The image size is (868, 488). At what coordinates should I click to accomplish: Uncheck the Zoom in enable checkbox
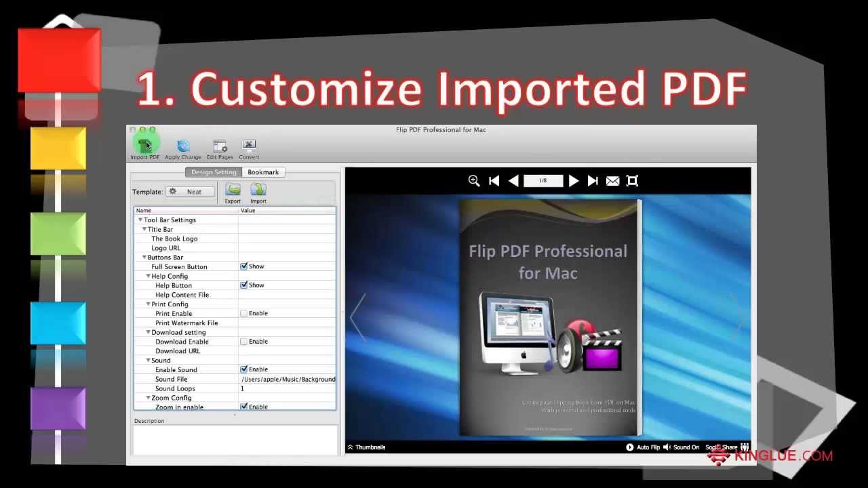243,407
